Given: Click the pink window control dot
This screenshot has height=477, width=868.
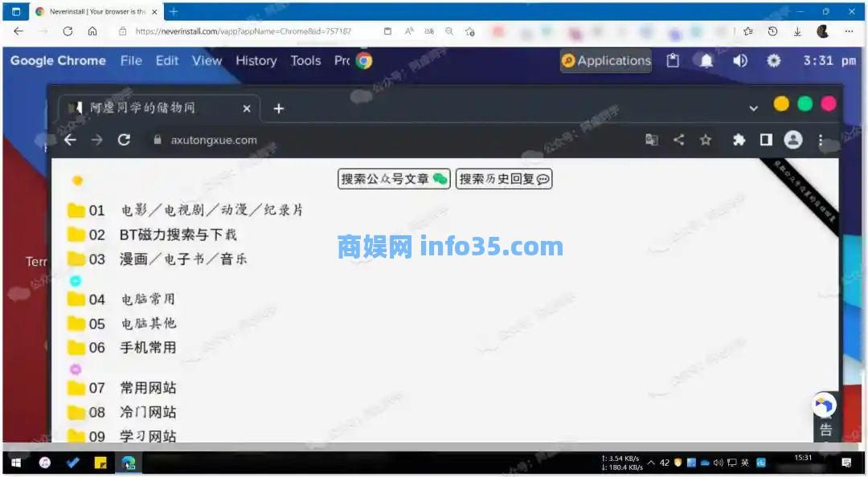Looking at the screenshot, I should (829, 104).
